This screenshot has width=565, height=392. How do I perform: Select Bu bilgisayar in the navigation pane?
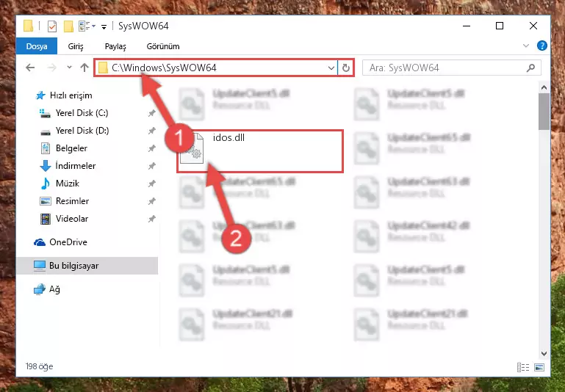tap(87, 266)
